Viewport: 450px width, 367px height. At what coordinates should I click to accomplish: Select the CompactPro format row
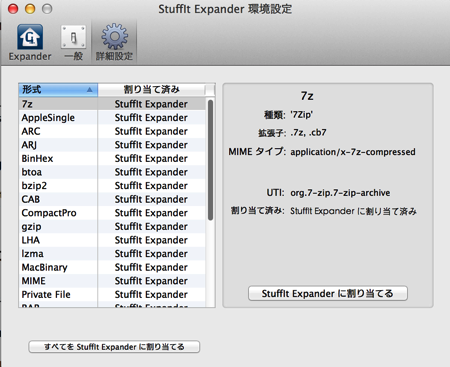pyautogui.click(x=112, y=213)
